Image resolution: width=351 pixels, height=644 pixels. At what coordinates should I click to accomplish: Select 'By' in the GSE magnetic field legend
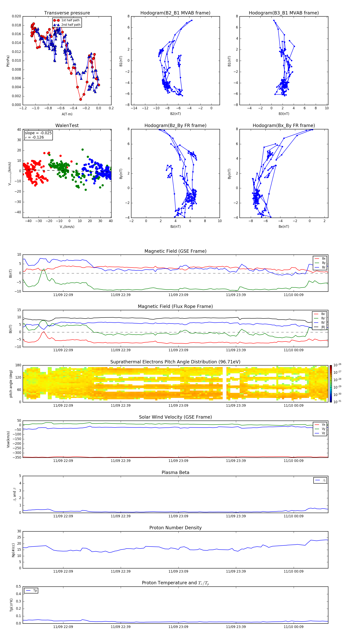pos(320,263)
